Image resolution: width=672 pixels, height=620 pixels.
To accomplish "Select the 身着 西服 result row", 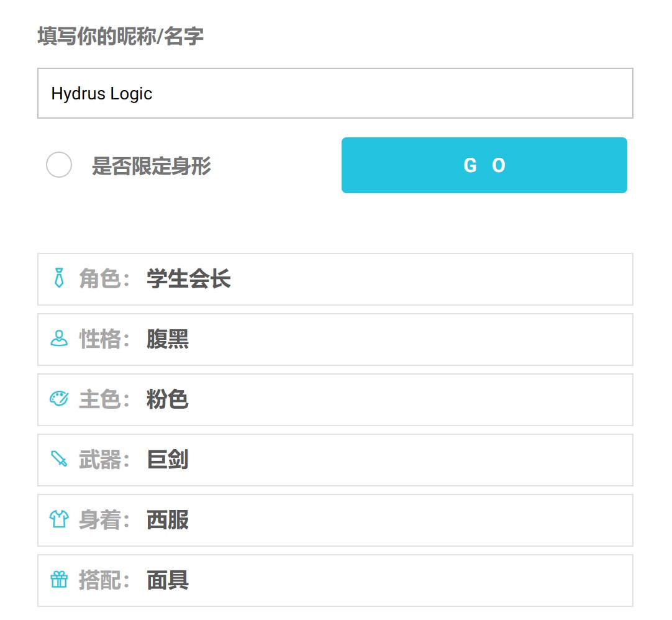I will (x=335, y=520).
